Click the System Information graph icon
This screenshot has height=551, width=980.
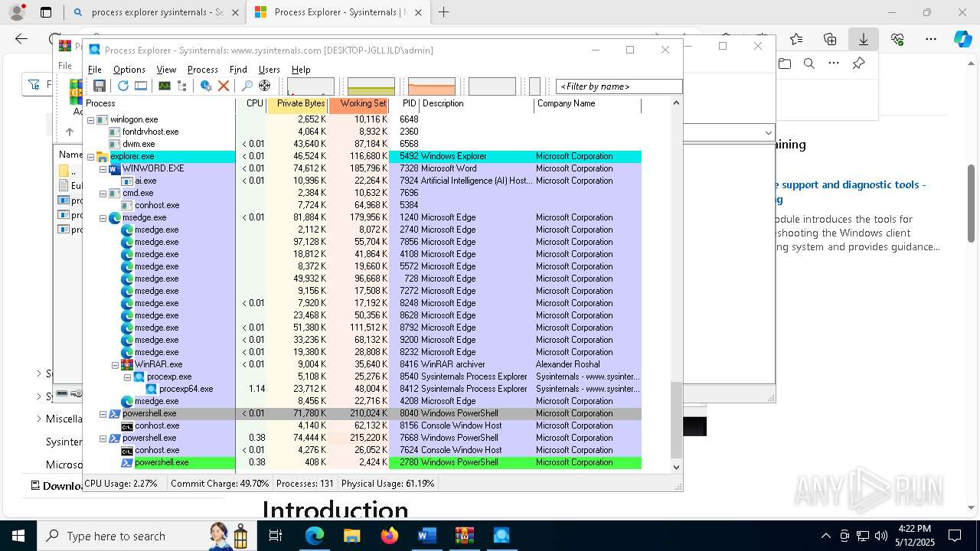[165, 86]
